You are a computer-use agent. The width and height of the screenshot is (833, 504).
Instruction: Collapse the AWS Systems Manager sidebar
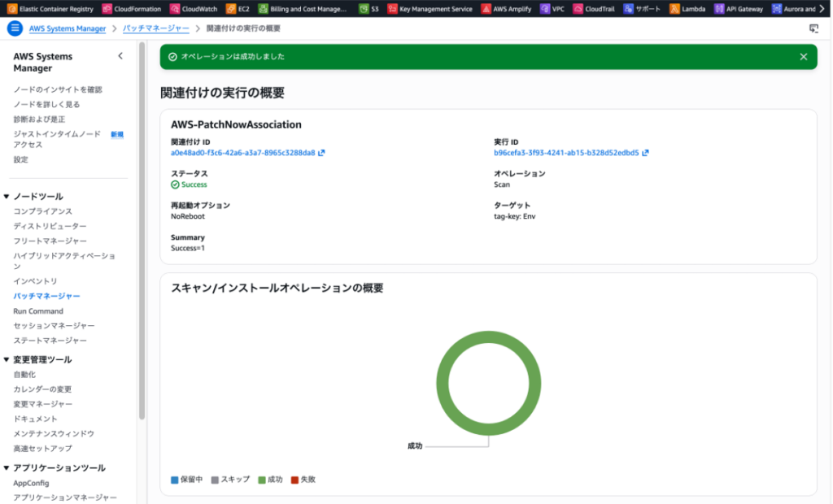(120, 56)
